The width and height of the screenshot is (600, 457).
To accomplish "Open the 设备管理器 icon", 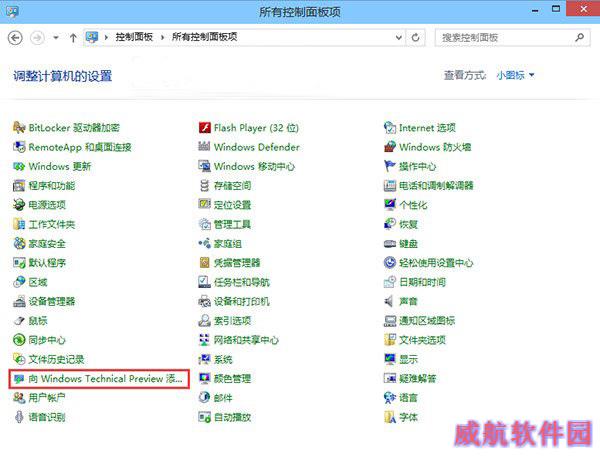I will point(19,301).
